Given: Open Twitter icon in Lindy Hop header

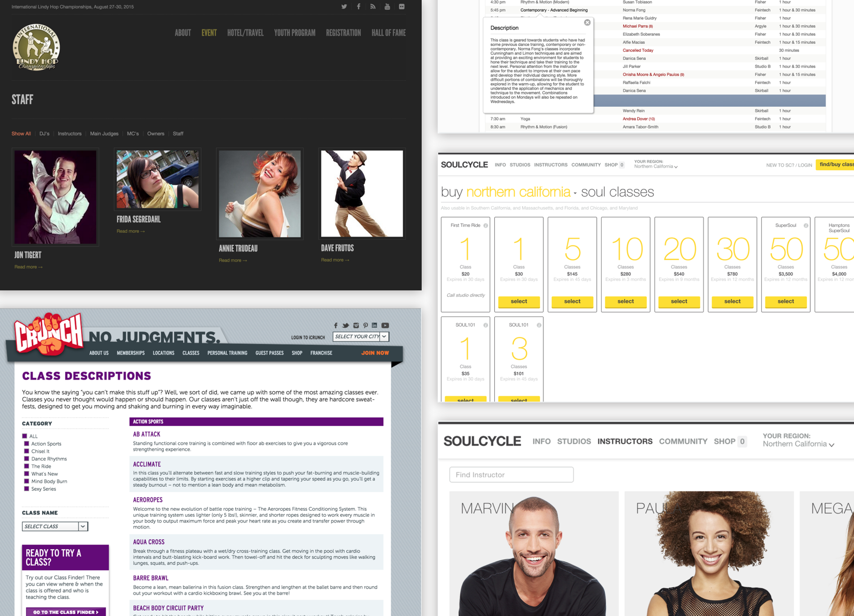Looking at the screenshot, I should tap(344, 7).
